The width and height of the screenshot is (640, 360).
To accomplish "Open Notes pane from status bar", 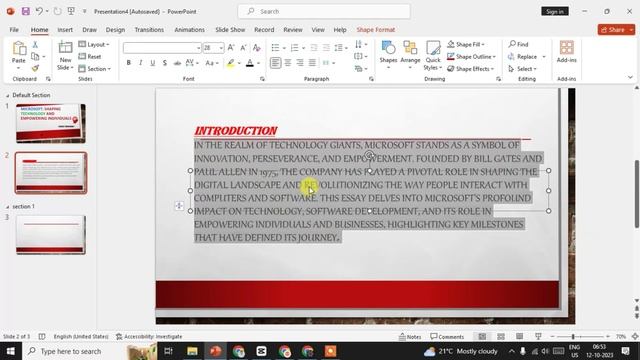I will pyautogui.click(x=410, y=337).
